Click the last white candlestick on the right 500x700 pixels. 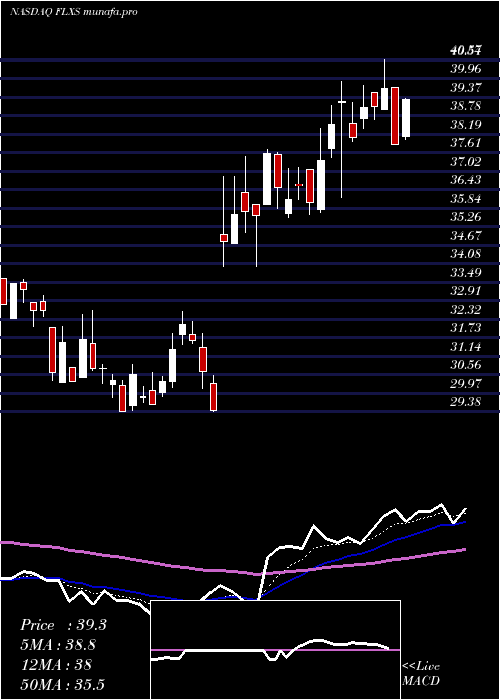(406, 118)
